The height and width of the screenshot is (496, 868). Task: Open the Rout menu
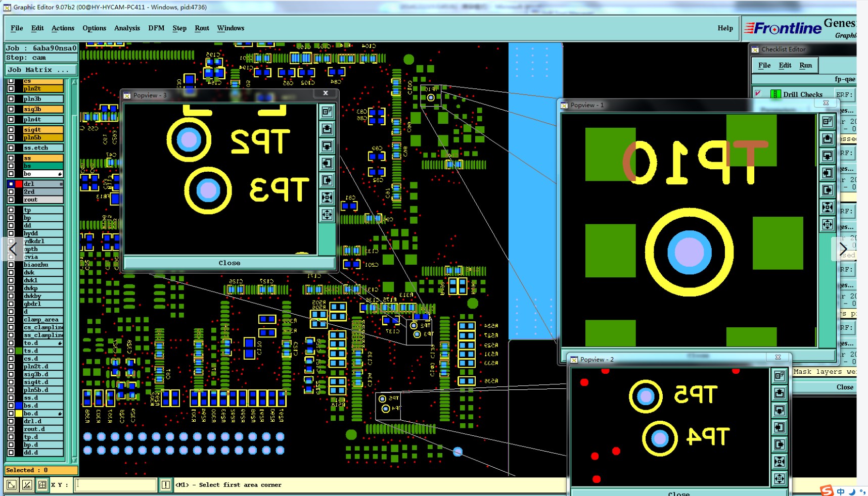click(202, 28)
